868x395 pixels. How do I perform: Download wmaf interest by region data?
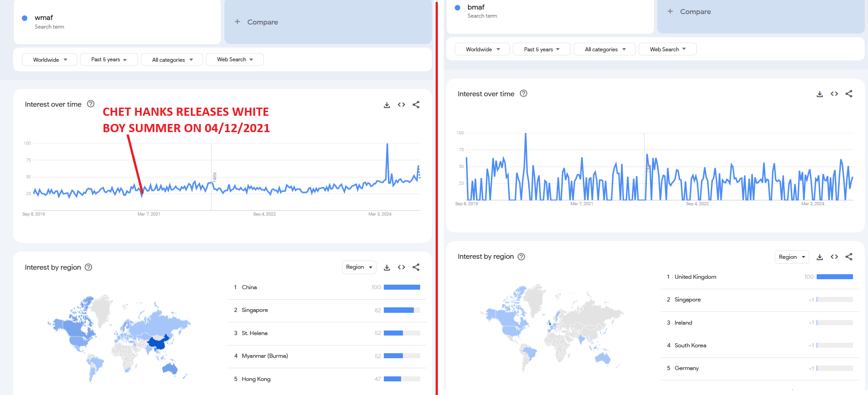tap(387, 267)
